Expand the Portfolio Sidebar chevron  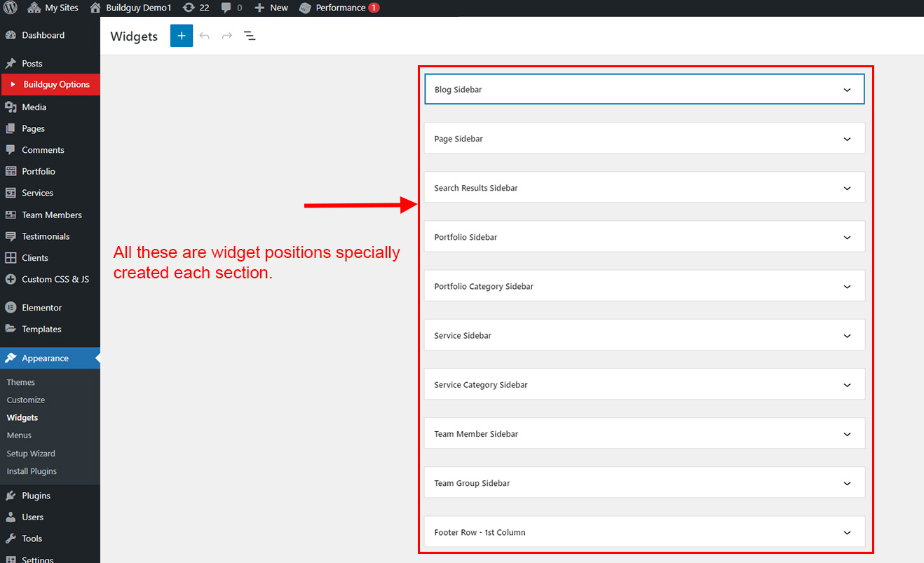click(847, 238)
